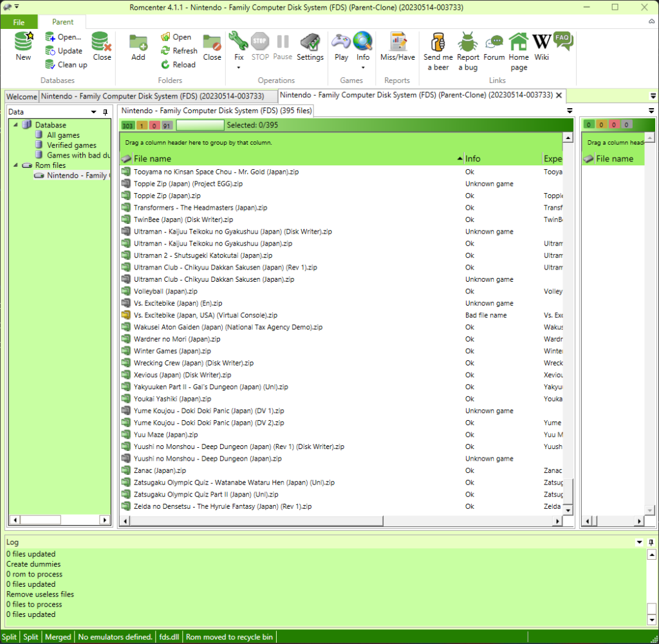Close folder in Folders group
The height and width of the screenshot is (644, 659).
coord(212,46)
